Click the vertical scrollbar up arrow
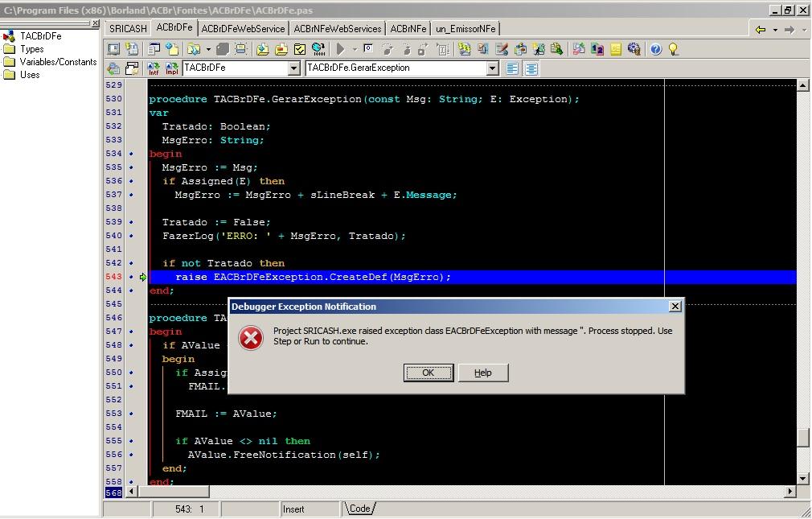This screenshot has height=519, width=812. point(802,85)
